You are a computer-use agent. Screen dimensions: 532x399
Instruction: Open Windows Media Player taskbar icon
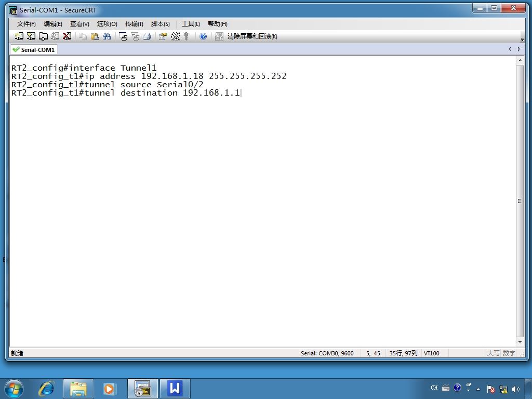(x=109, y=389)
